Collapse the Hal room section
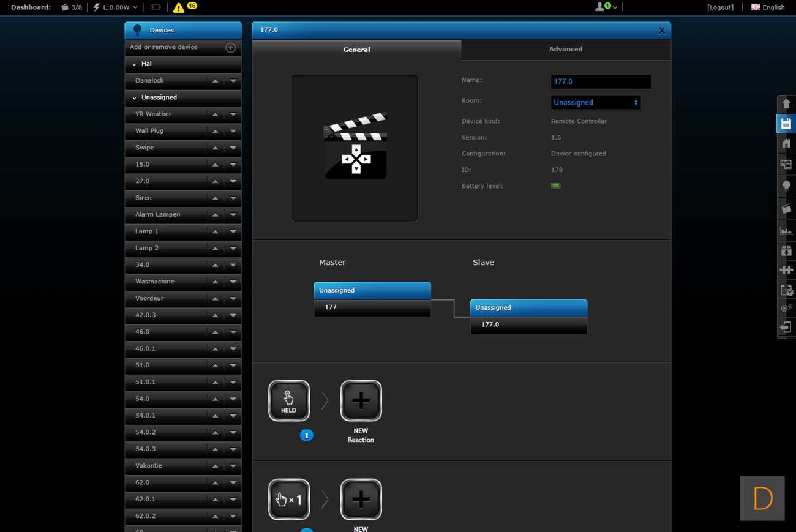This screenshot has height=532, width=796. click(x=135, y=64)
